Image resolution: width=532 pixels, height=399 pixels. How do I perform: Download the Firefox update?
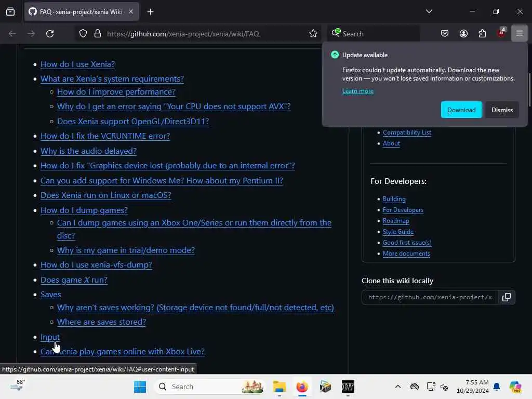[461, 110]
